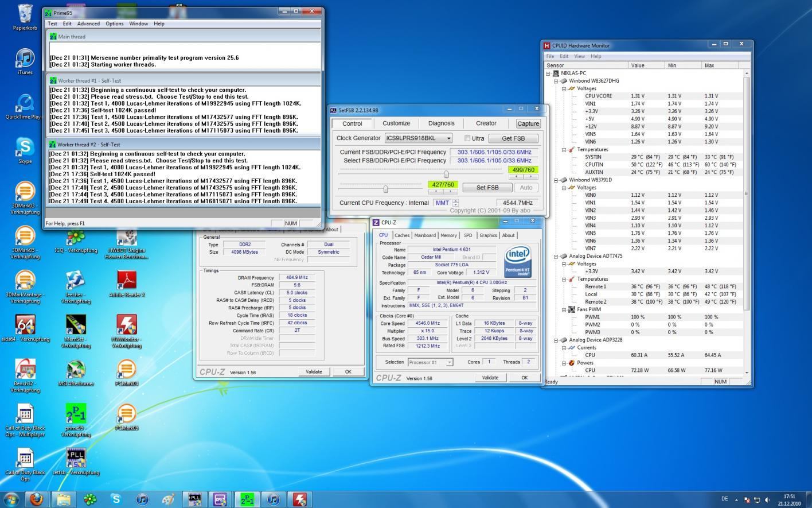The width and height of the screenshot is (812, 508).
Task: Open the Papierkorb recycle bin desktop icon
Action: [x=25, y=17]
